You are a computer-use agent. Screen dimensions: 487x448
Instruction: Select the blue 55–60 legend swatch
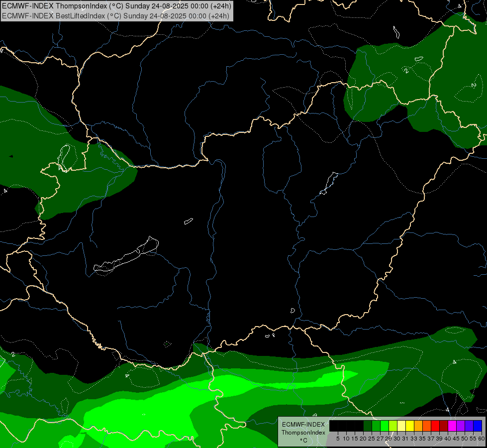click(478, 426)
